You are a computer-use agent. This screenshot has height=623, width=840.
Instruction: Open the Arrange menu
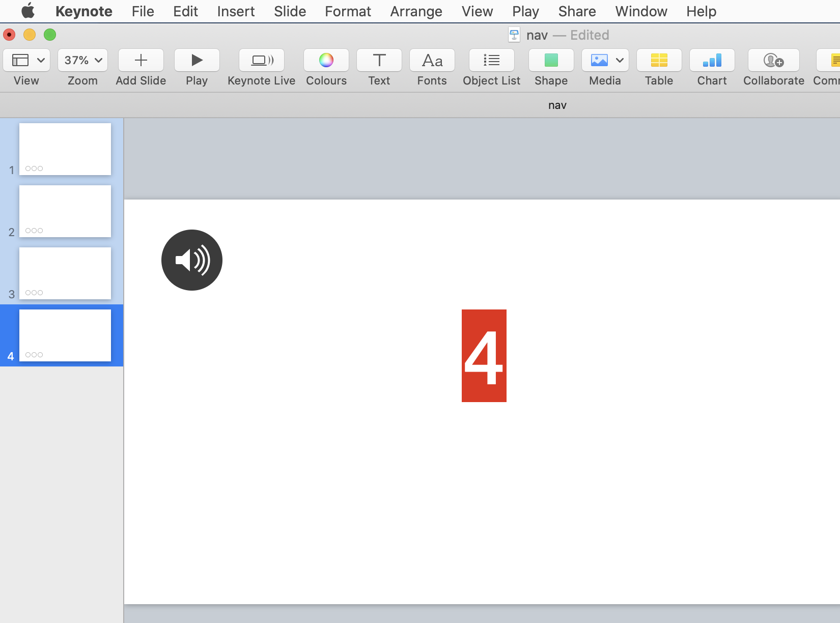pyautogui.click(x=416, y=11)
